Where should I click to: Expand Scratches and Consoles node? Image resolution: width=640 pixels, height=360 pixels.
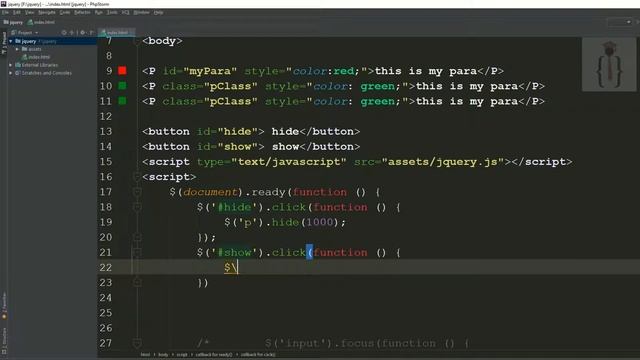[11, 73]
